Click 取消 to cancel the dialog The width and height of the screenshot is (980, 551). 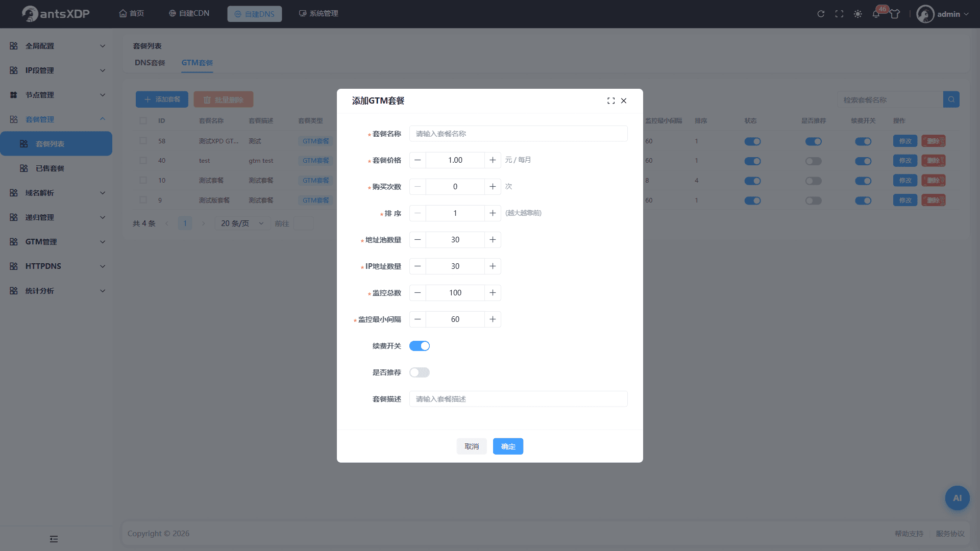[472, 446]
